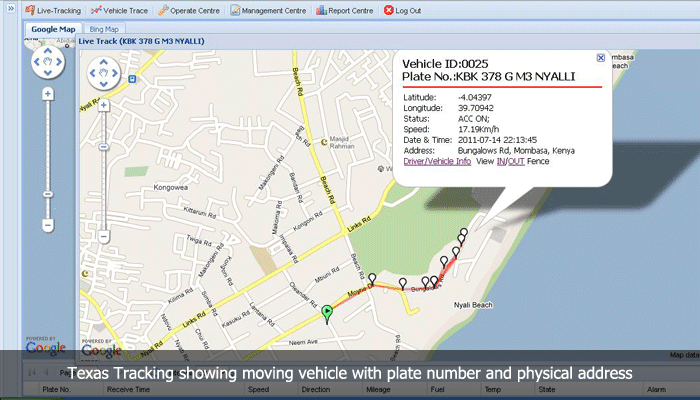Screen dimensions: 700x400
Task: Click the Fuel column header
Action: pos(438,389)
